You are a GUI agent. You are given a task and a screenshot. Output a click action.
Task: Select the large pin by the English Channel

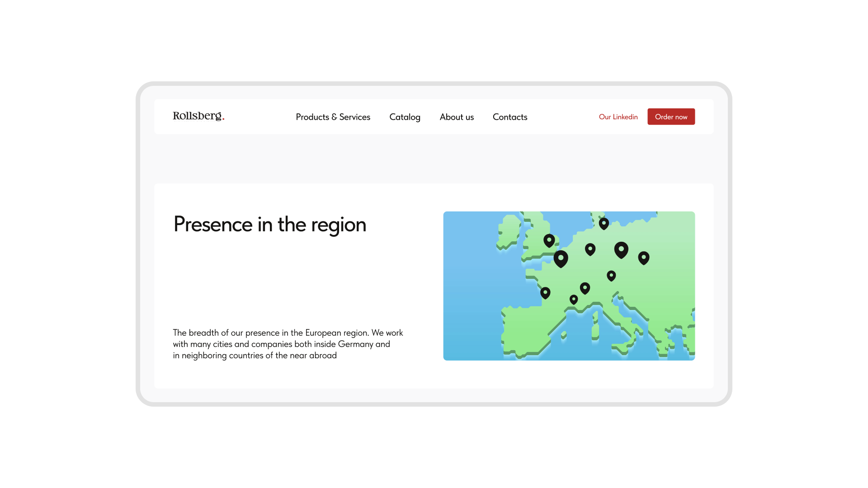561,258
